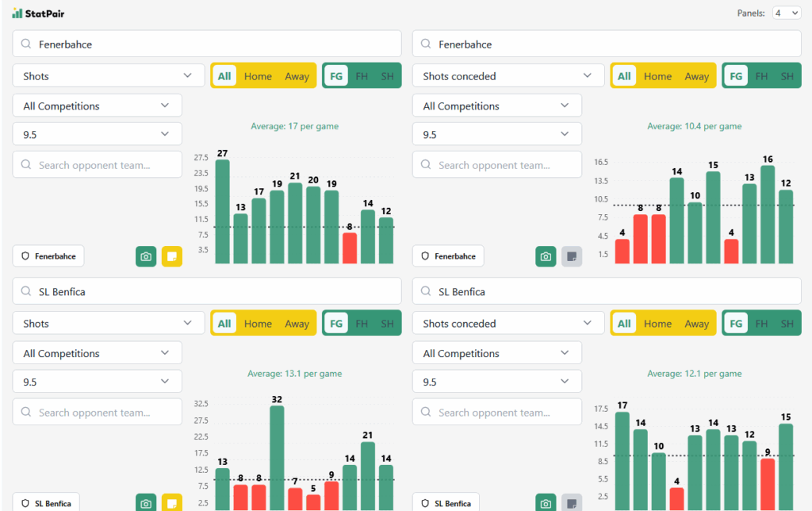Take screenshot of SL Benfica Shots conceded panel

pos(546,503)
